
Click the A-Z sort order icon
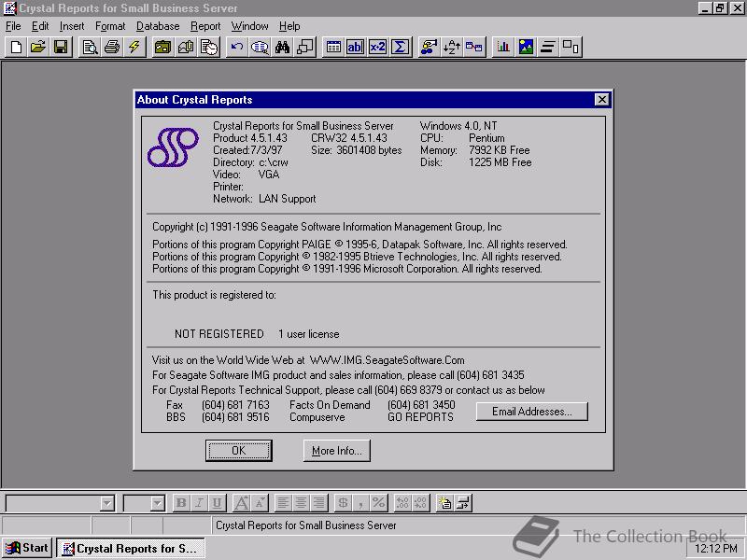451,48
